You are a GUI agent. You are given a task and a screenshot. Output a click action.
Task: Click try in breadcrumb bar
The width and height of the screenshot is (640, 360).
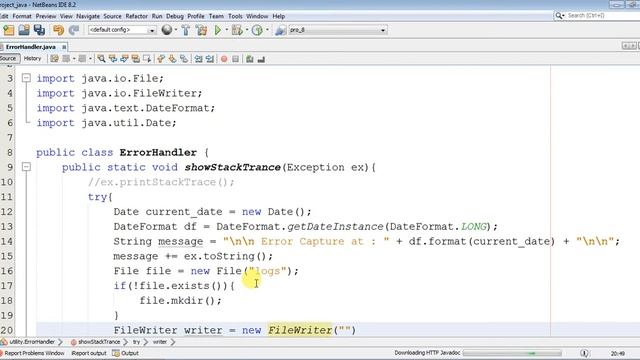coord(136,342)
